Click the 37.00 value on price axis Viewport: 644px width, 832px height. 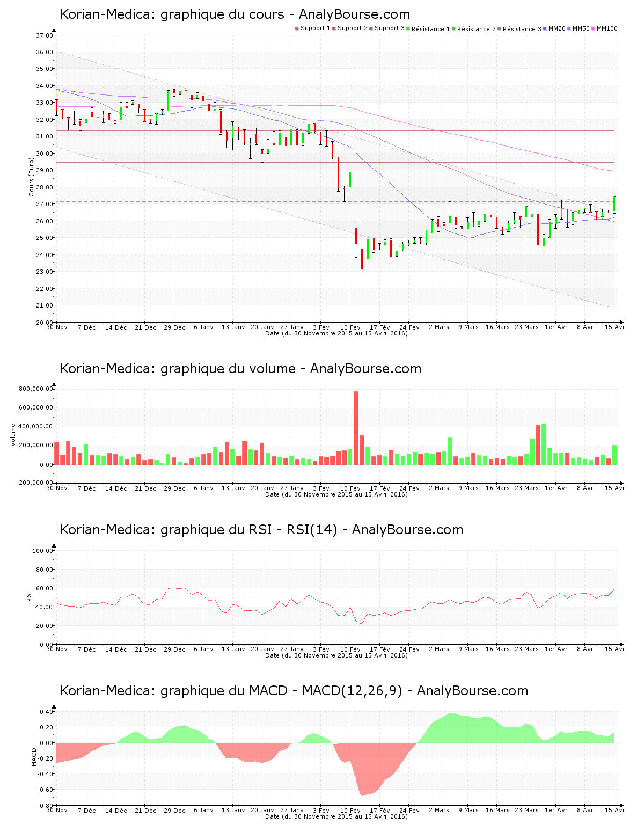[x=44, y=35]
